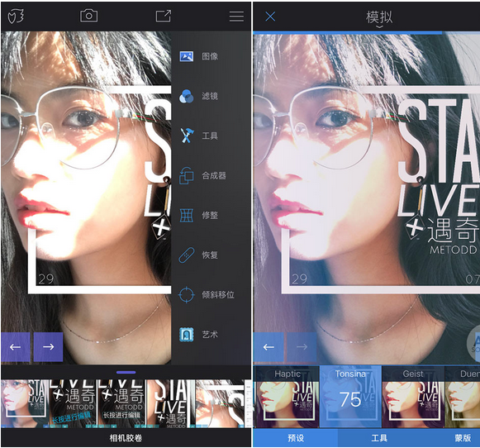Switch to the 预设 presets tab
The width and height of the screenshot is (480, 448).
point(296,438)
